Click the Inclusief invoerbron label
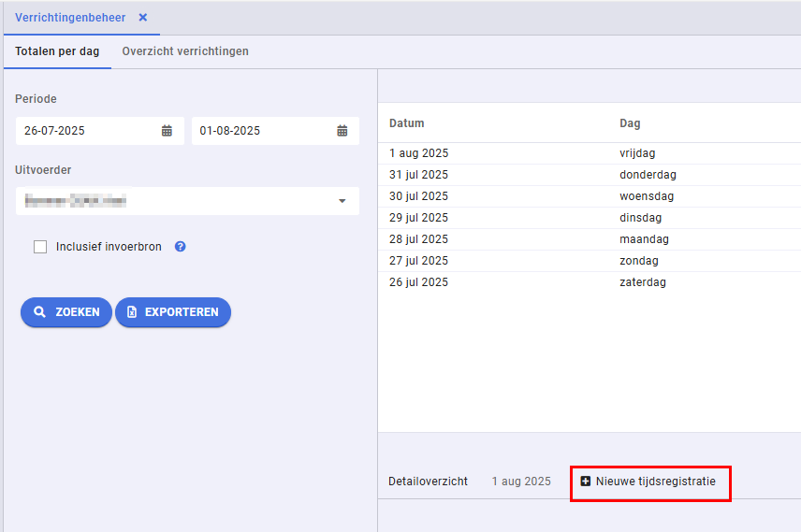The image size is (801, 532). [109, 247]
